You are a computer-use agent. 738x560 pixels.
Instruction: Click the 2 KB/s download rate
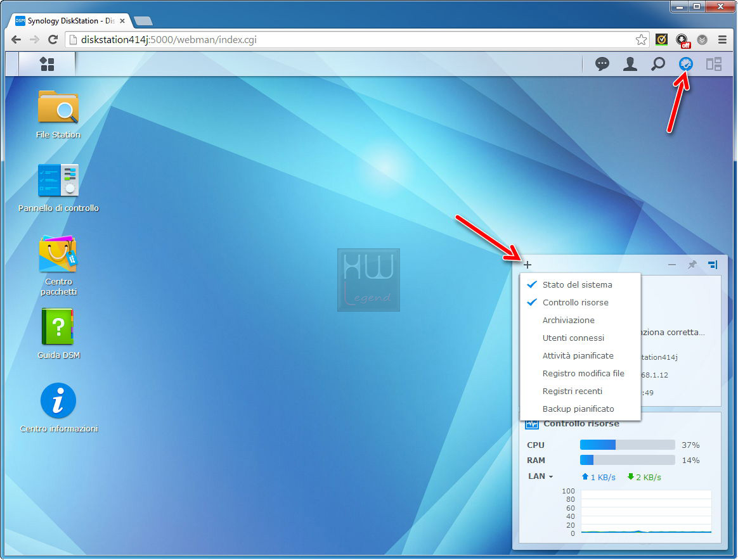tap(644, 477)
